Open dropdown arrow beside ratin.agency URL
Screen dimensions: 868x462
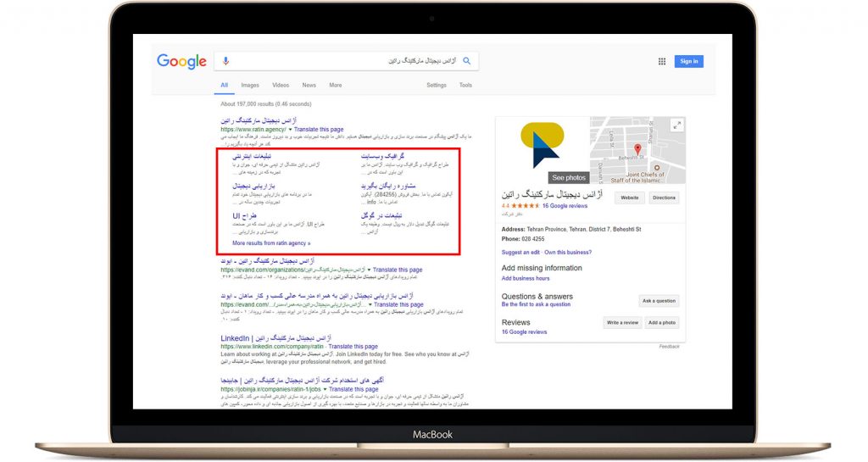tap(290, 130)
